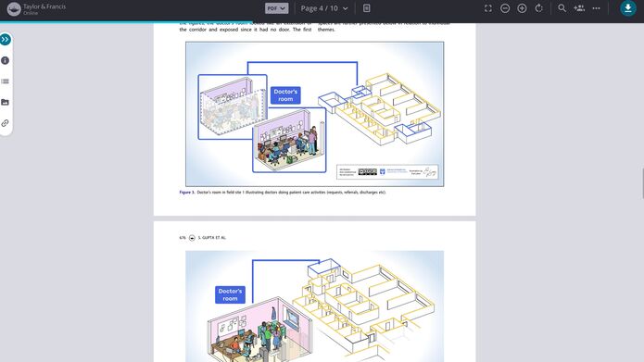Open the PDF format dropdown
The image size is (644, 362).
[276, 8]
